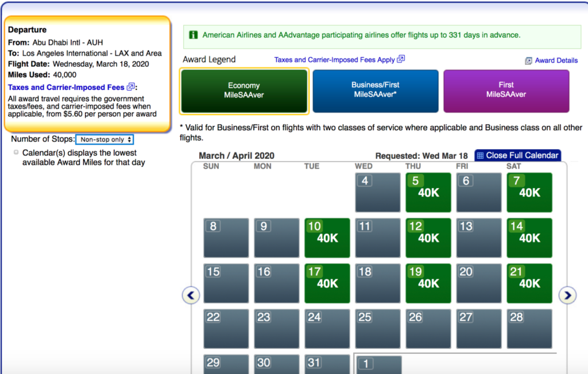Image resolution: width=588 pixels, height=374 pixels.
Task: Choose March 17 40K award date
Action: (327, 283)
